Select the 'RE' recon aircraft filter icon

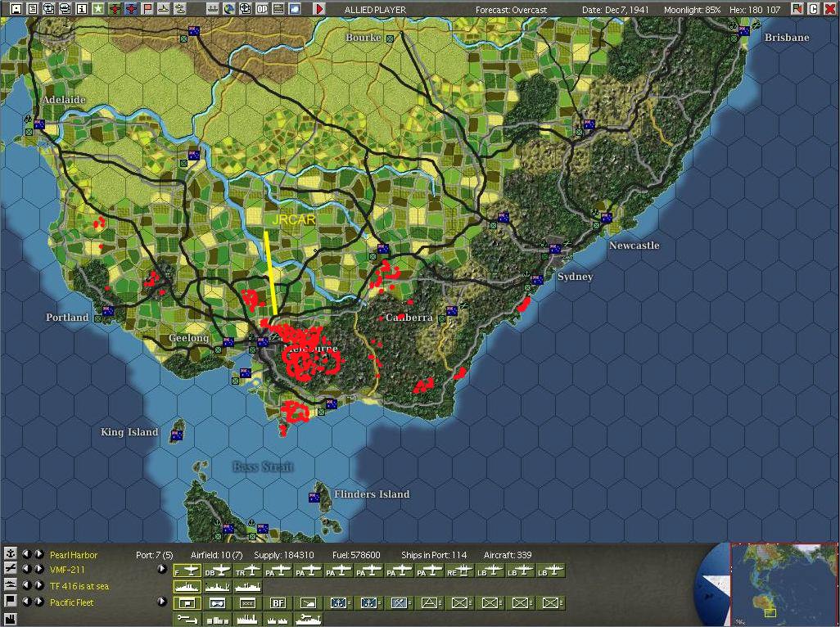pos(459,571)
